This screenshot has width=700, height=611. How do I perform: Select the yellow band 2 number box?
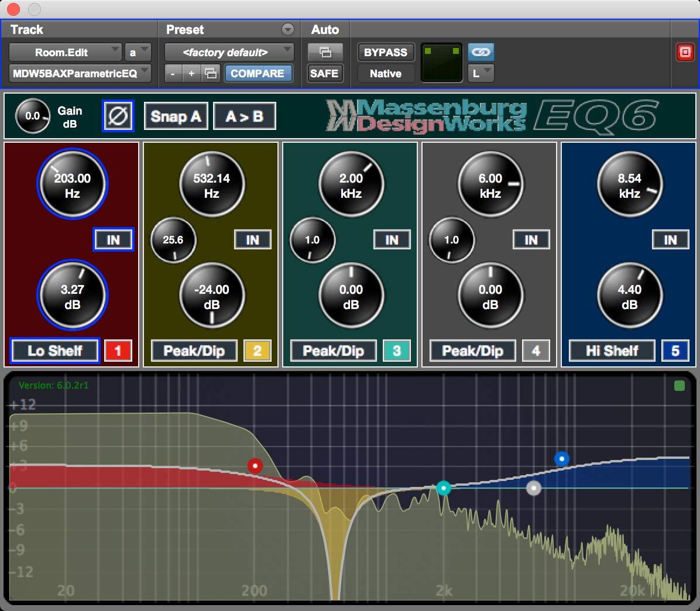(x=257, y=351)
